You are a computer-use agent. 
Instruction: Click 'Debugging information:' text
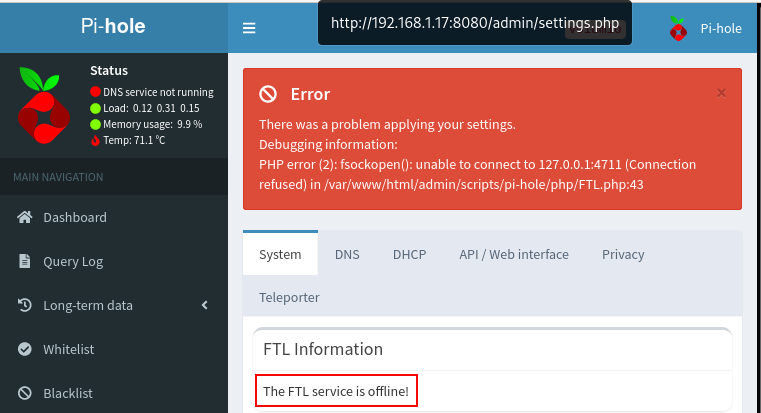pyautogui.click(x=328, y=144)
